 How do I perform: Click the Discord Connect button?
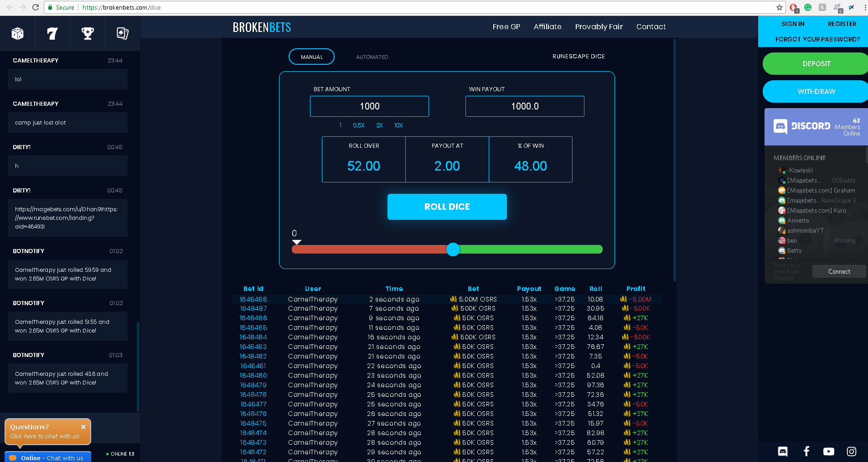click(x=839, y=271)
